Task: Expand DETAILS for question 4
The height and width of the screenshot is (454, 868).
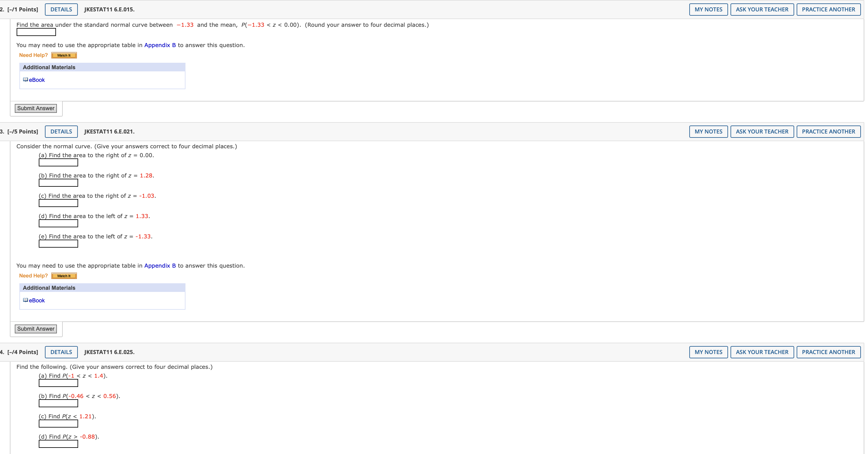Action: point(61,352)
